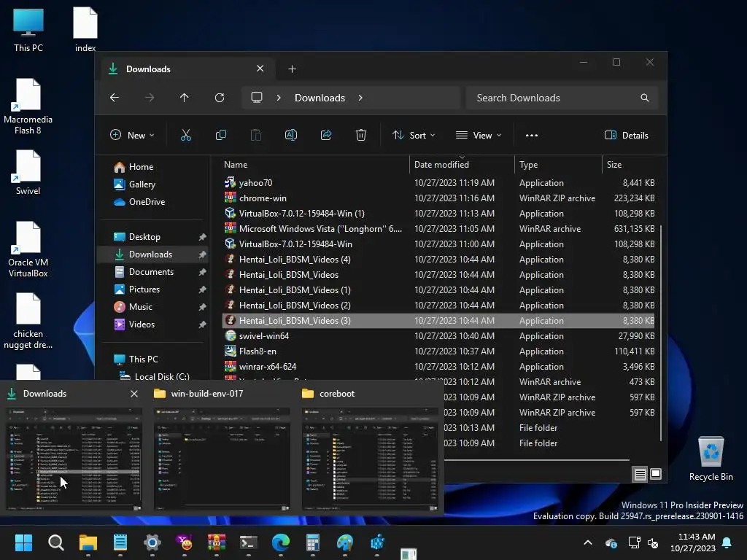The image size is (747, 560).
Task: Click the Rename toolbar icon
Action: [x=291, y=135]
